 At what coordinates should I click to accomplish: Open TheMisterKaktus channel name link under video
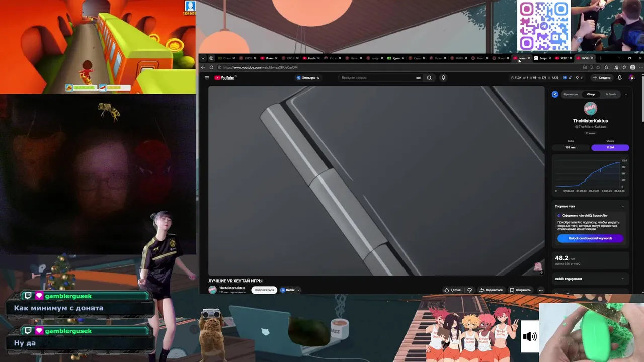[232, 288]
